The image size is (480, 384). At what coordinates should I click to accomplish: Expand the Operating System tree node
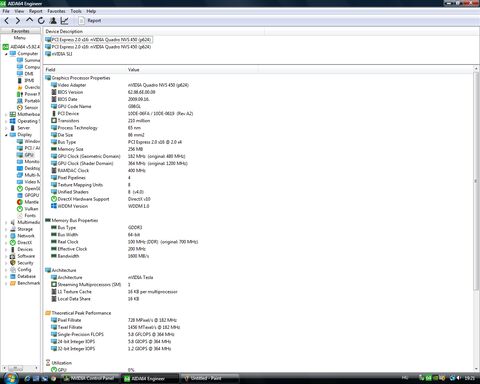(x=6, y=121)
